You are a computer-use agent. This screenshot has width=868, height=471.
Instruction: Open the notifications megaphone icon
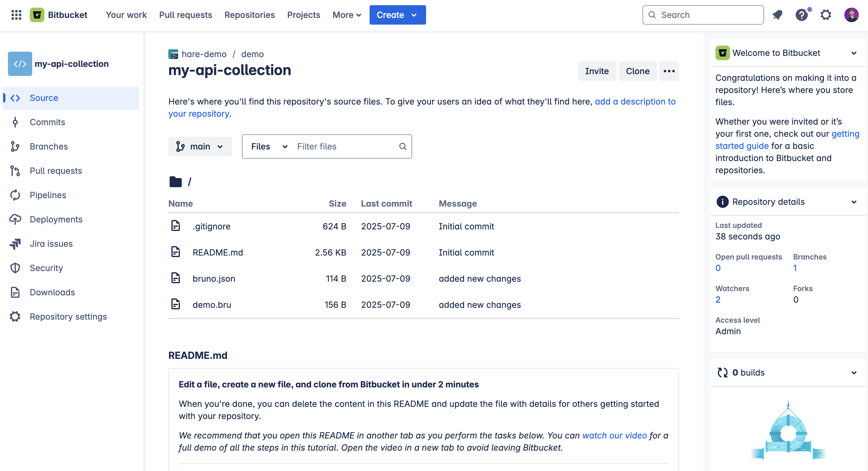point(778,15)
